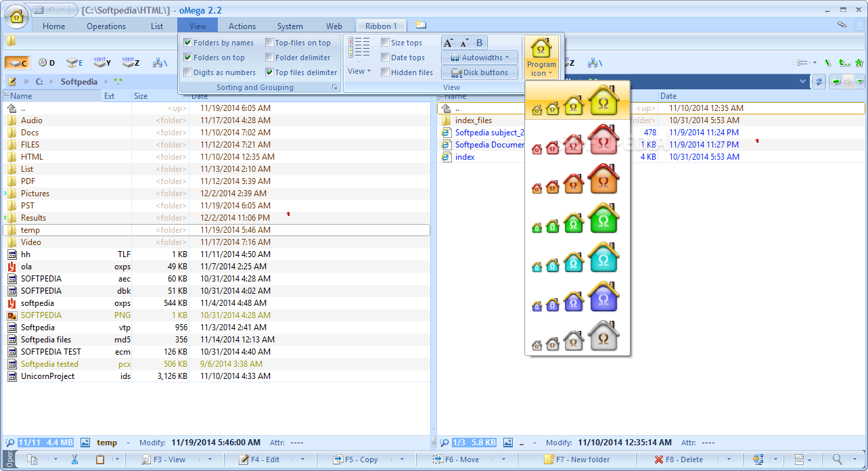Image resolution: width=868 pixels, height=471 pixels.
Task: Open the Operations ribbon tab
Action: [x=106, y=26]
